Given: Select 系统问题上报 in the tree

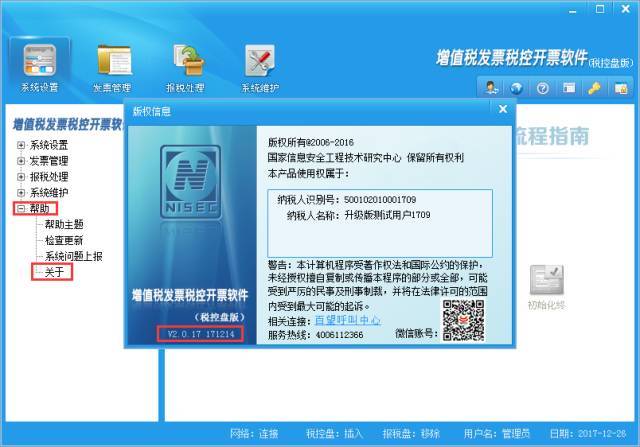Looking at the screenshot, I should pos(73,256).
